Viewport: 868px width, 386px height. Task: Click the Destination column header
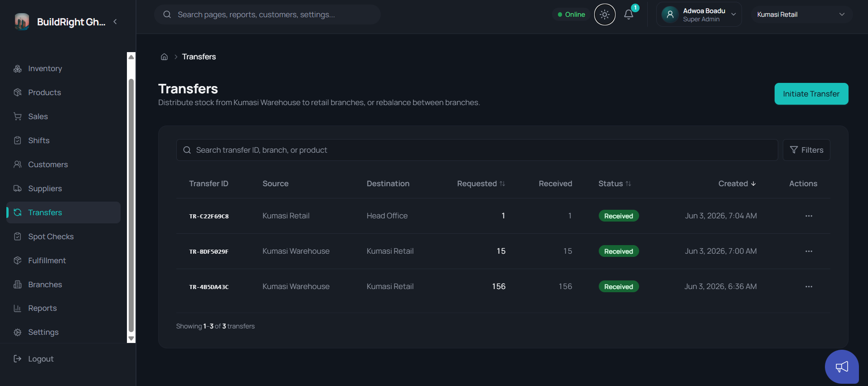point(388,183)
